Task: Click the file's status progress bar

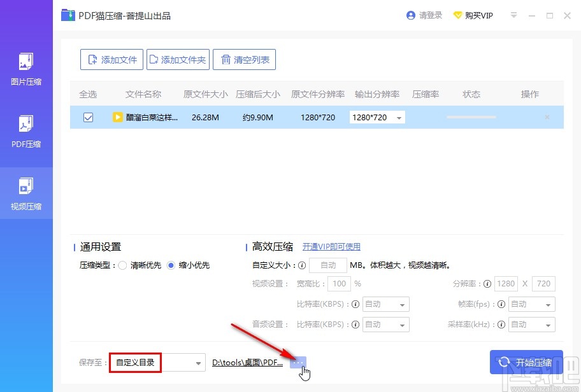Action: (471, 117)
